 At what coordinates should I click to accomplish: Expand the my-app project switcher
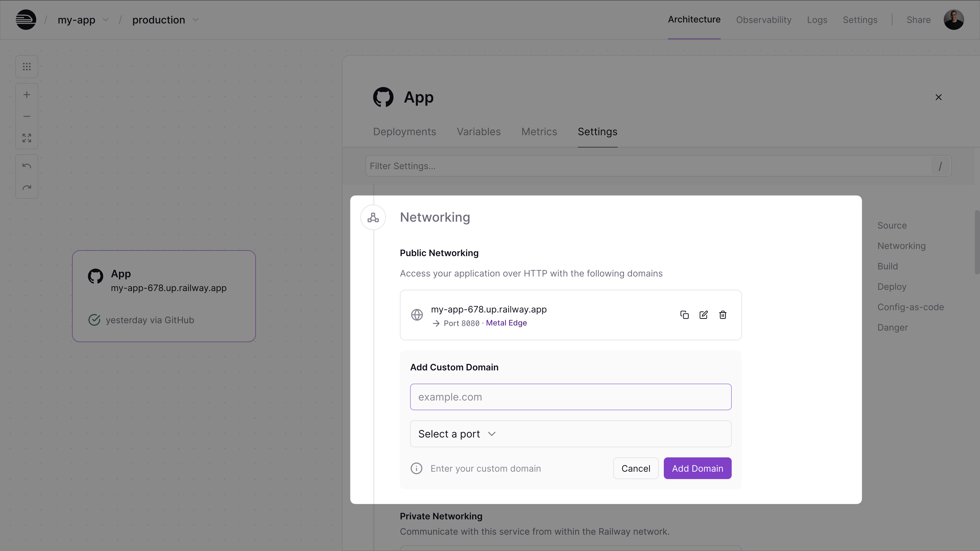click(106, 20)
